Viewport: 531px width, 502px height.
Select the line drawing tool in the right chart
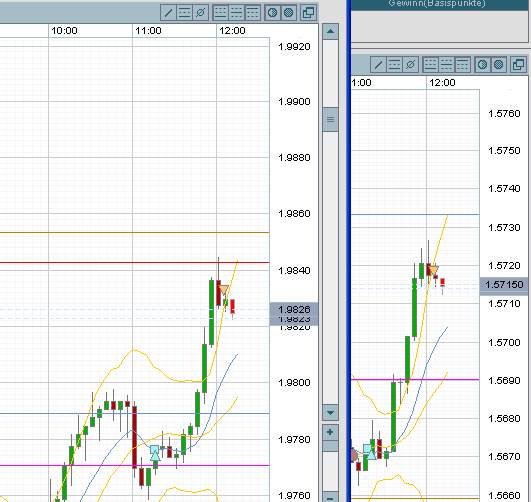tap(379, 64)
